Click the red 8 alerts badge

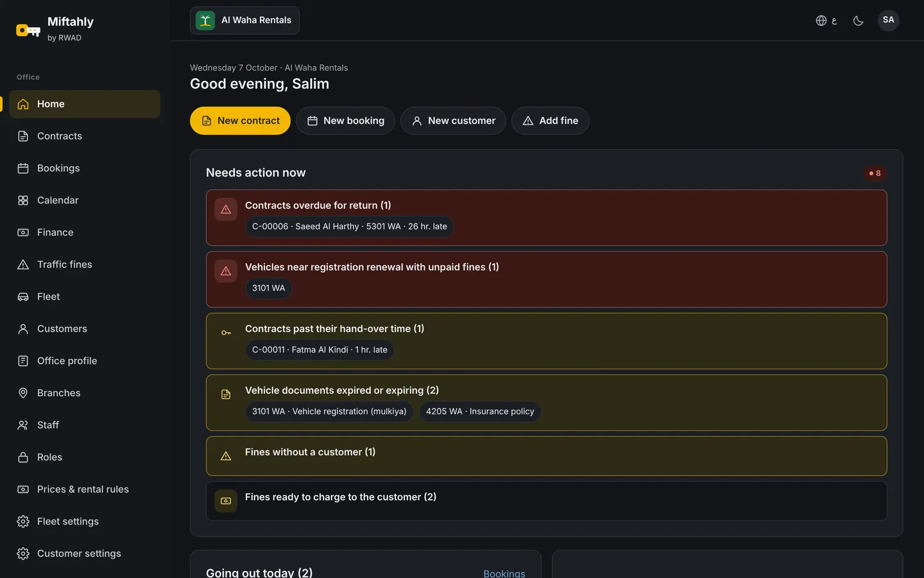coord(875,173)
